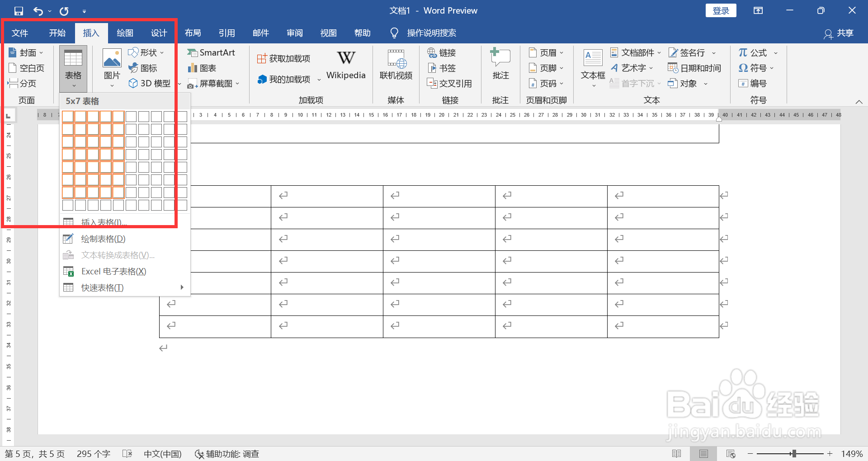
Task: Click the 中文(中国) language indicator
Action: (163, 454)
